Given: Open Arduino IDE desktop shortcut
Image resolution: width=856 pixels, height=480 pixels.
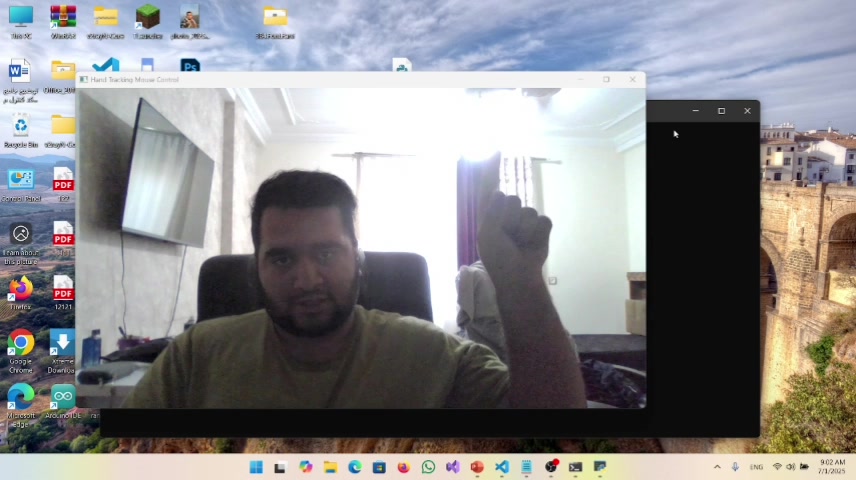Looking at the screenshot, I should [63, 402].
